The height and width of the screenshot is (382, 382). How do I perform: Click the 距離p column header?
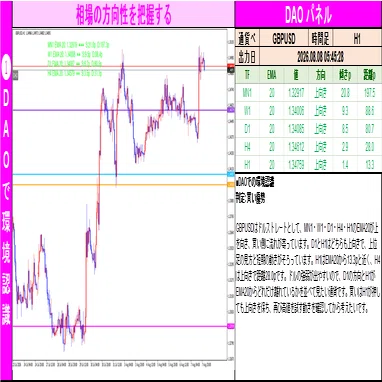click(x=369, y=75)
